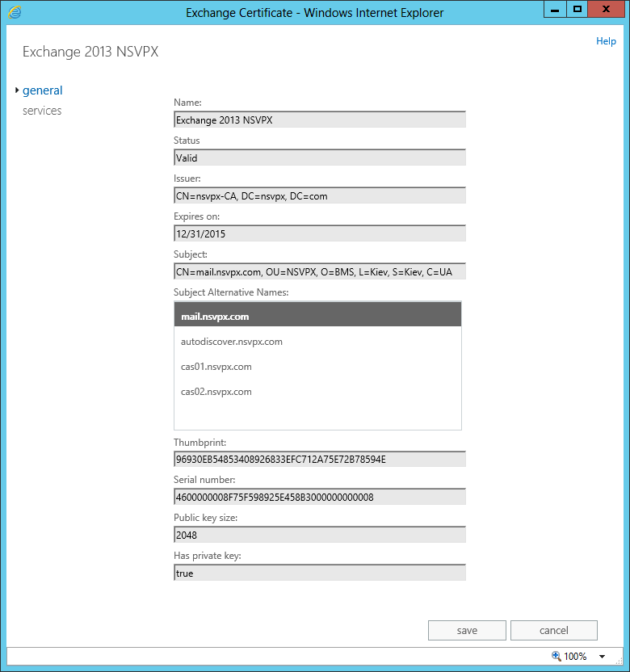Click the Thumbprint field

320,460
